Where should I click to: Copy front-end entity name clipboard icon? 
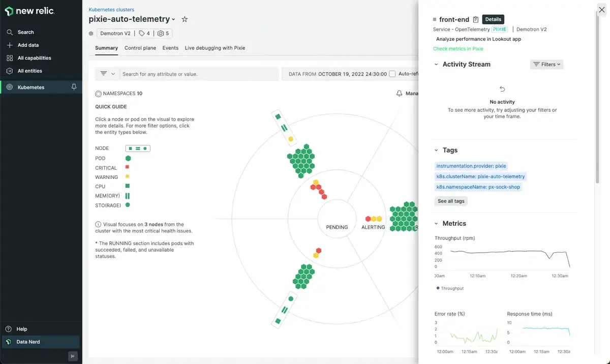point(476,20)
